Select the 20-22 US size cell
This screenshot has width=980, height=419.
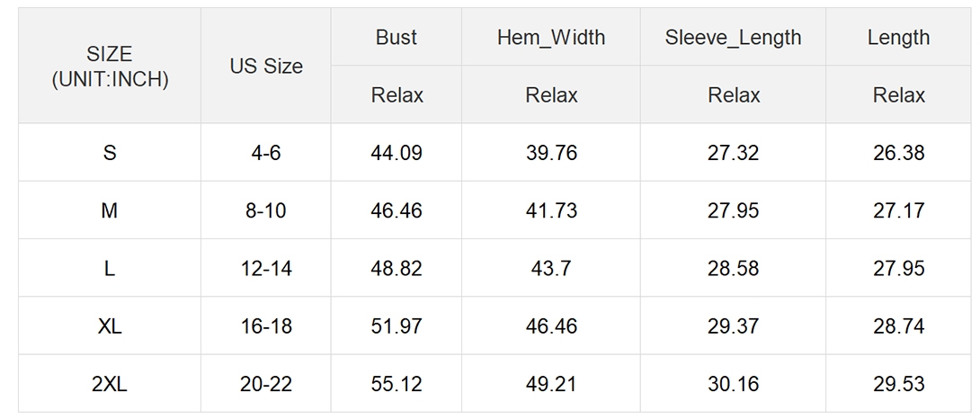(x=265, y=383)
